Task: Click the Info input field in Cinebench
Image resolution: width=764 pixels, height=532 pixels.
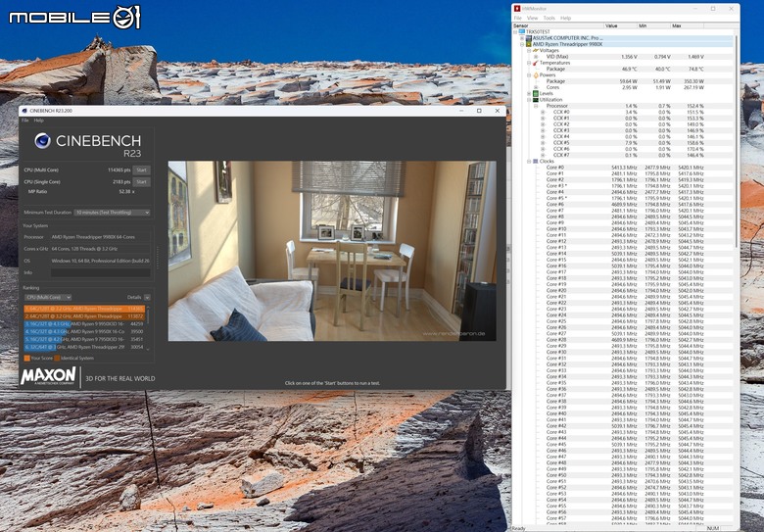Action: point(100,272)
